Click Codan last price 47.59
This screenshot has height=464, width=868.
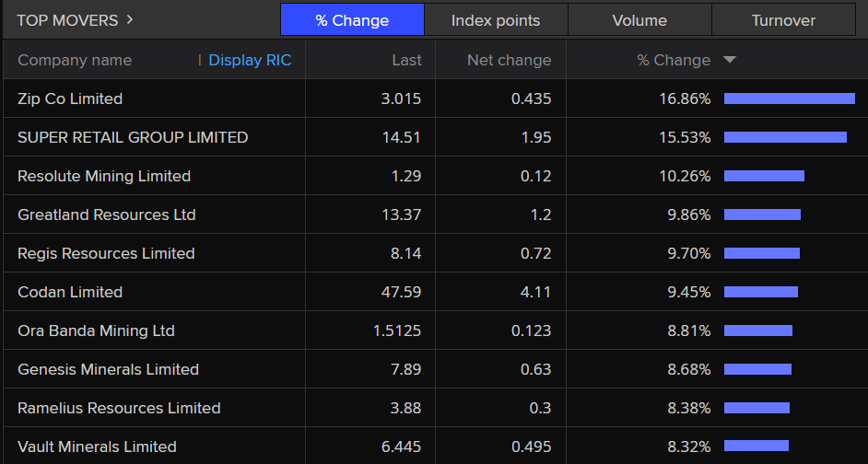pyautogui.click(x=402, y=292)
